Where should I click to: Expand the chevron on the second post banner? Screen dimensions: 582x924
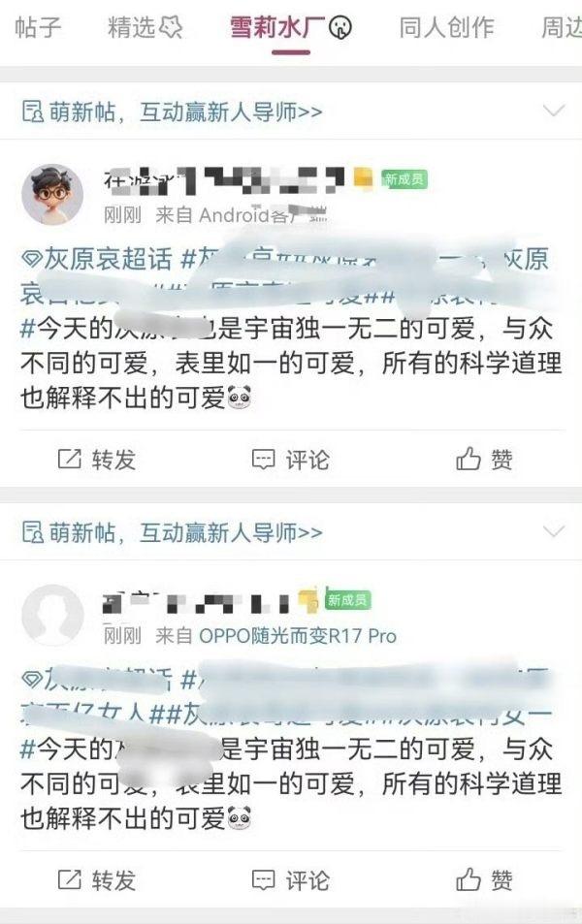coord(553,531)
